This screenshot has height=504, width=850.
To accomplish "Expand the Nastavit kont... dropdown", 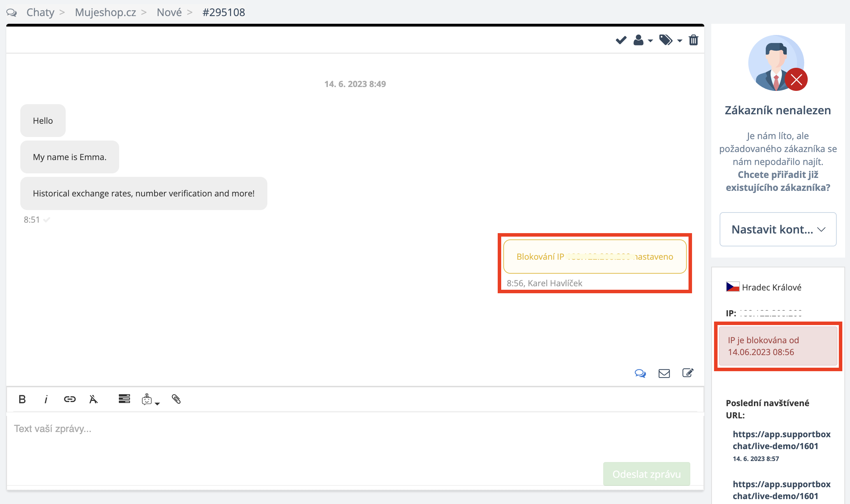I will coord(778,229).
